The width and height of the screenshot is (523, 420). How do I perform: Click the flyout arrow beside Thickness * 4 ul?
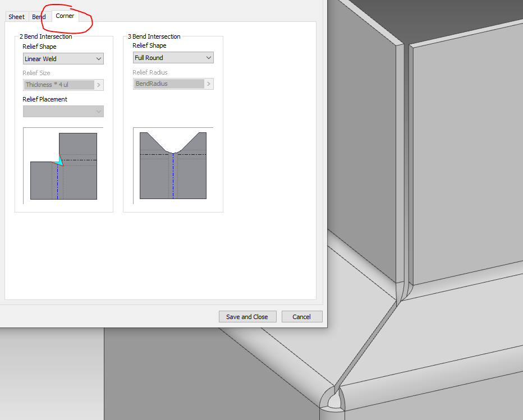pyautogui.click(x=100, y=84)
